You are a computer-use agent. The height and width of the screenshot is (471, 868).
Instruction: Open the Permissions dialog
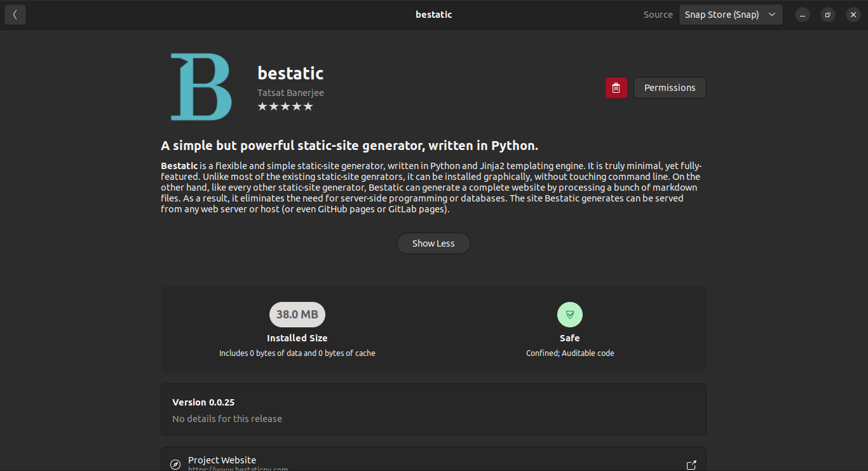coord(670,88)
